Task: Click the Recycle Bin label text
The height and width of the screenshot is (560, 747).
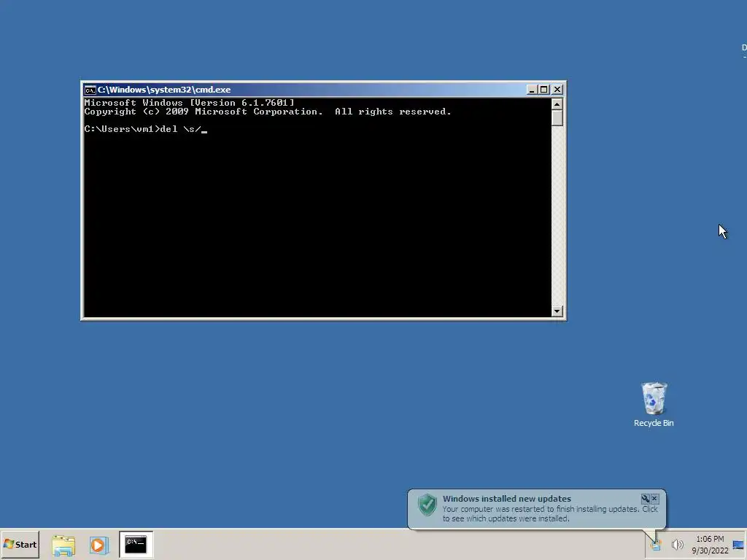Action: [x=654, y=423]
